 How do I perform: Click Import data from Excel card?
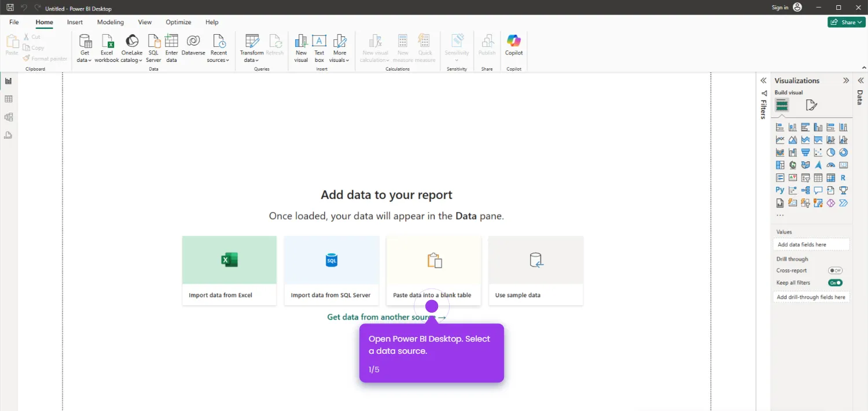[x=229, y=271]
